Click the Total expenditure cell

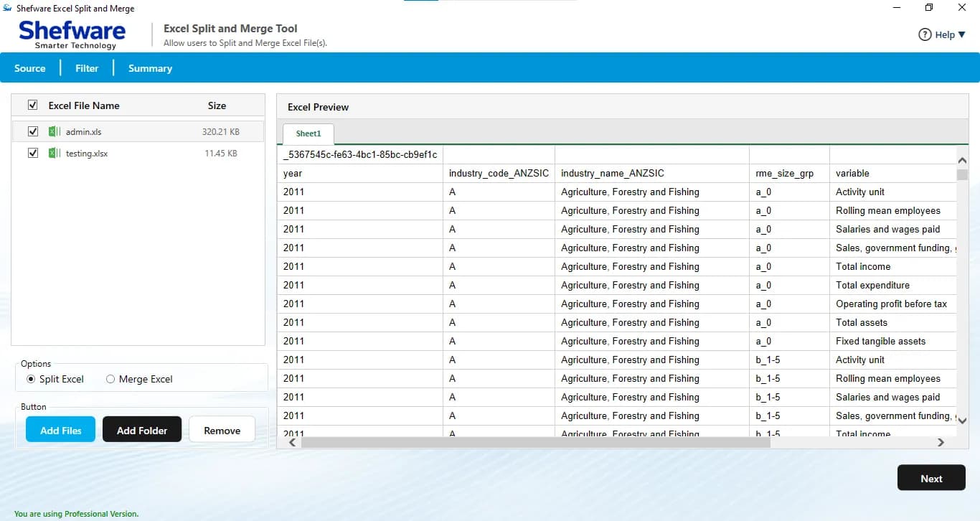[892, 285]
